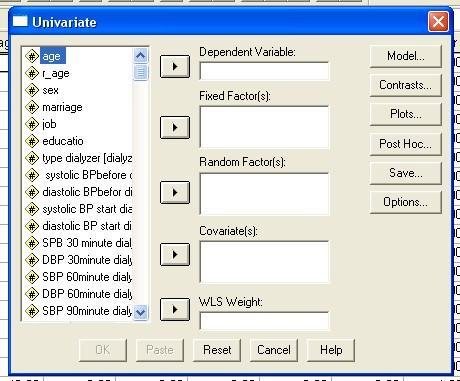Click the numeric icon beside marriage
Viewport: 460px width, 381px height.
pyautogui.click(x=32, y=107)
